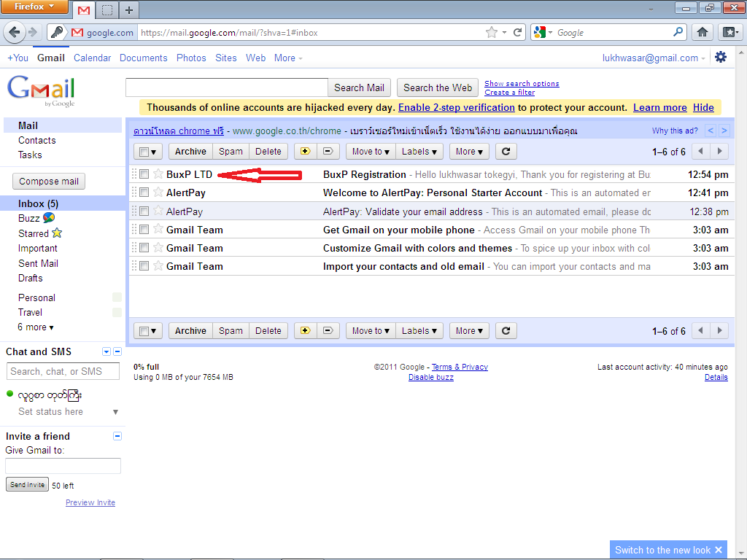Reload the page with the address bar refresh icon
747x560 pixels.
click(517, 32)
